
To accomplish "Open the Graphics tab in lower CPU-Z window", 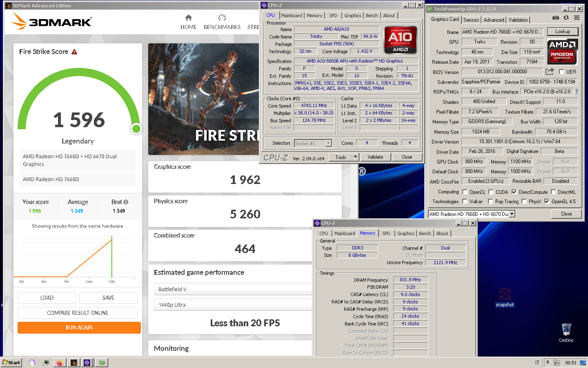I will coord(406,233).
